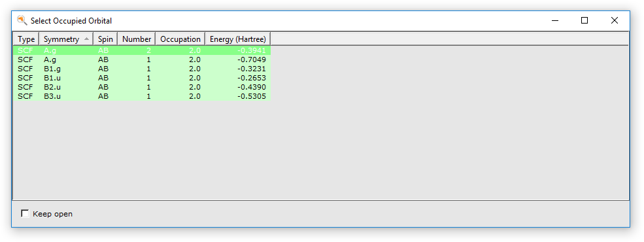This screenshot has width=644, height=242.
Task: Tick the Keep open checkbox
Action: (x=25, y=214)
